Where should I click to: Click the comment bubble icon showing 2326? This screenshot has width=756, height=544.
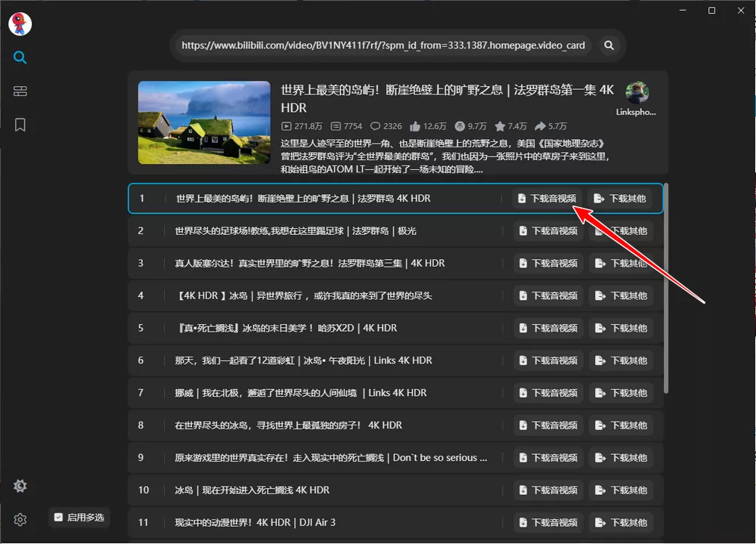[x=374, y=126]
